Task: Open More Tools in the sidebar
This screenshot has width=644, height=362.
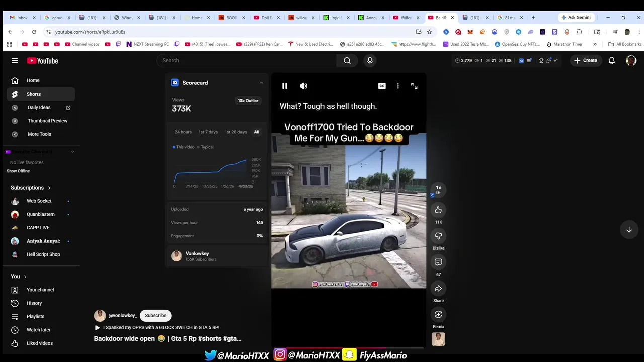Action: point(41,134)
